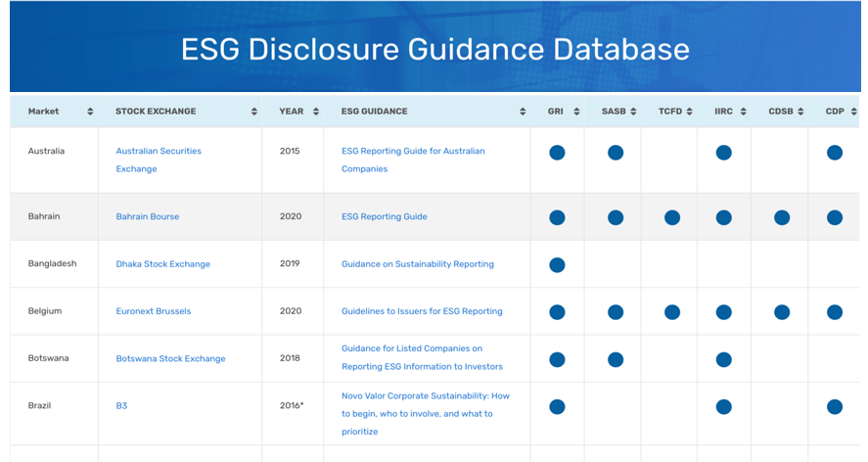Click year 2020 in Bahrain row

[291, 216]
